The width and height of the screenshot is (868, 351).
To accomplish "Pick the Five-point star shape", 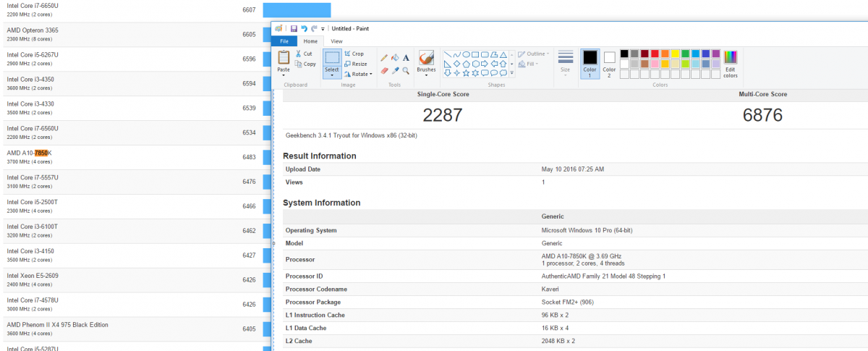I will click(467, 73).
